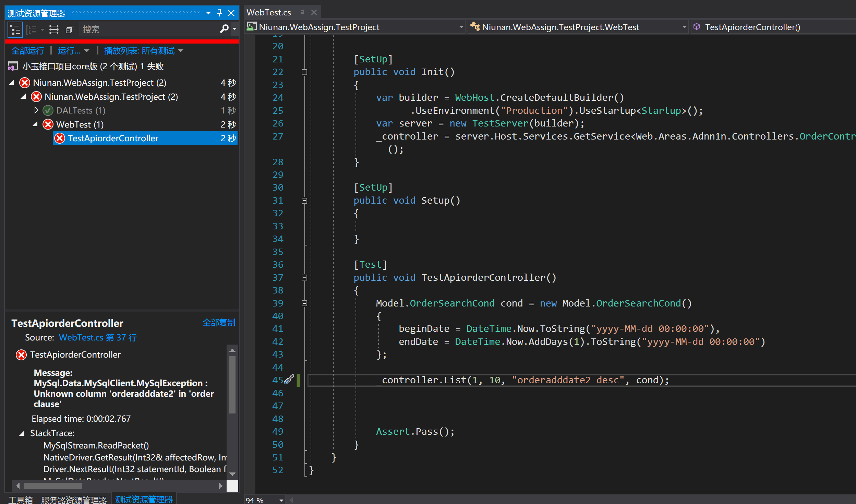Collapse the Init method code fold
The height and width of the screenshot is (504, 856).
(304, 72)
